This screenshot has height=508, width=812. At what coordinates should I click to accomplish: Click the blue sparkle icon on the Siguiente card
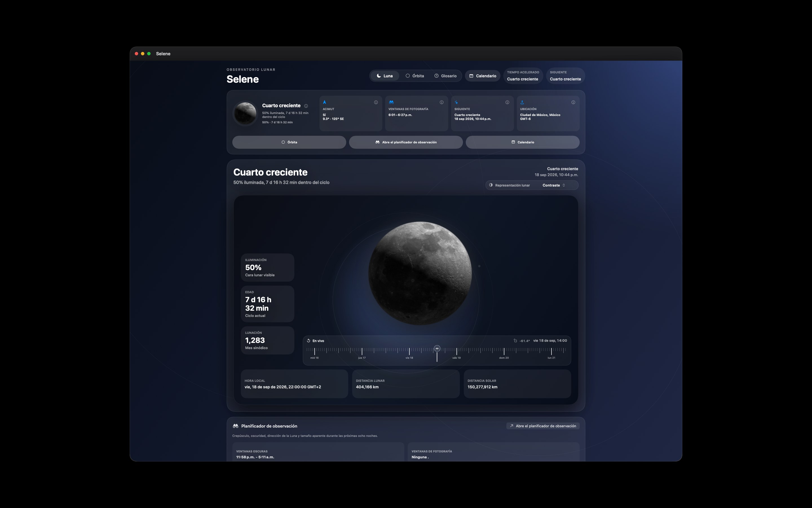[456, 102]
